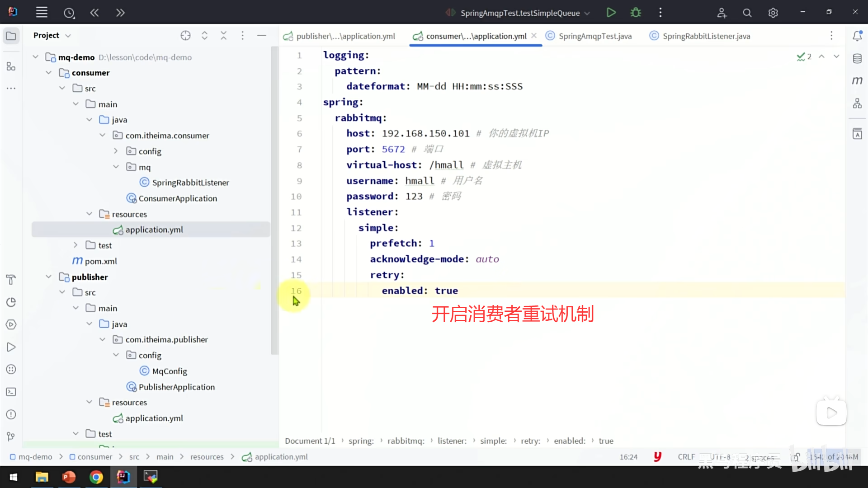
Task: Click CRLF line separator in status bar
Action: [x=686, y=457]
